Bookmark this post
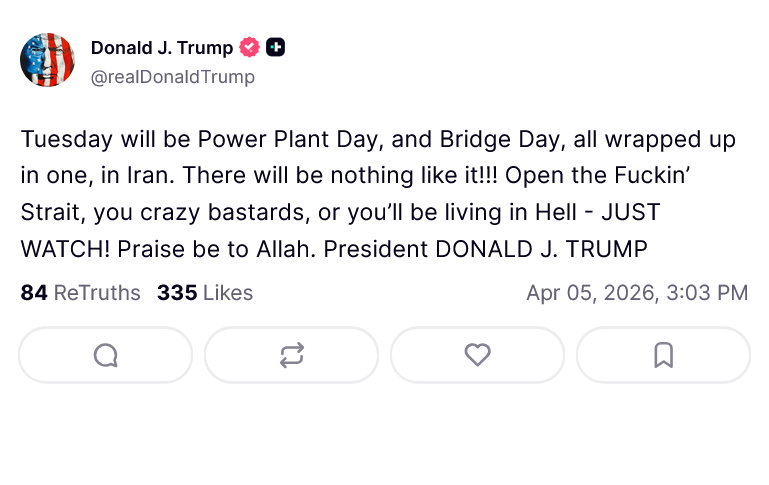The height and width of the screenshot is (485, 769). pos(663,355)
